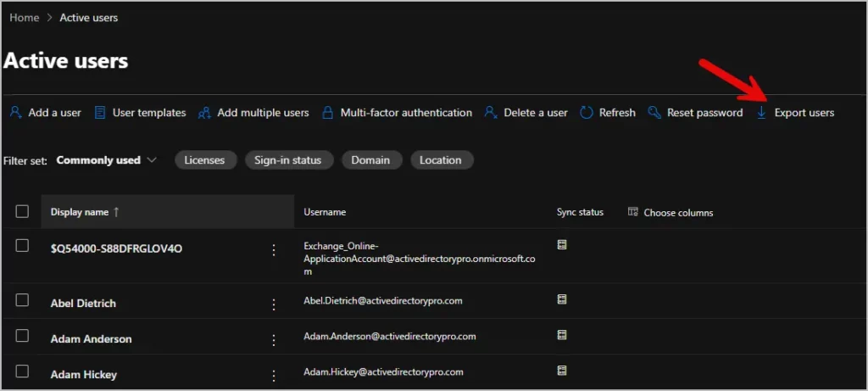Open the Sign-in status filter
The width and height of the screenshot is (868, 391).
[x=288, y=160]
